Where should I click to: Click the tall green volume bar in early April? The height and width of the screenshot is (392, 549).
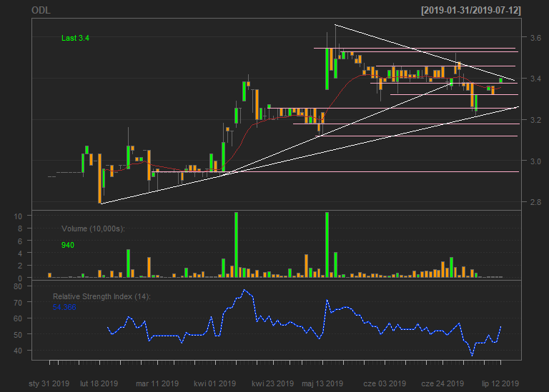(x=237, y=245)
